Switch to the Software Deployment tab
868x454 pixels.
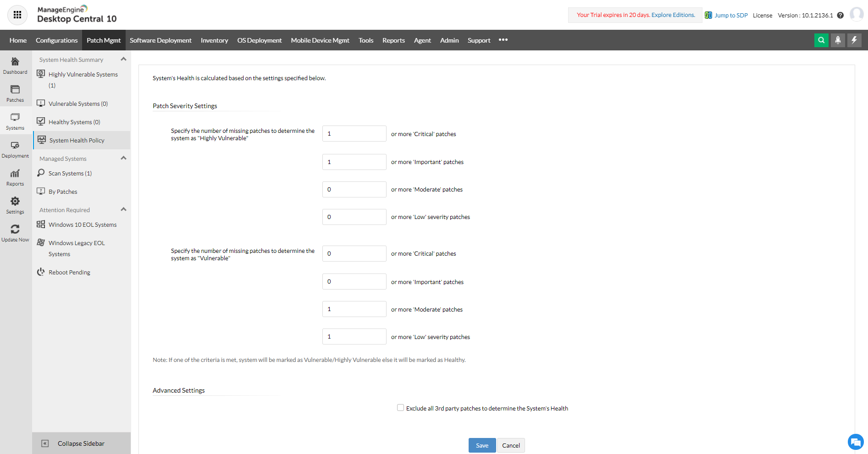pyautogui.click(x=160, y=40)
